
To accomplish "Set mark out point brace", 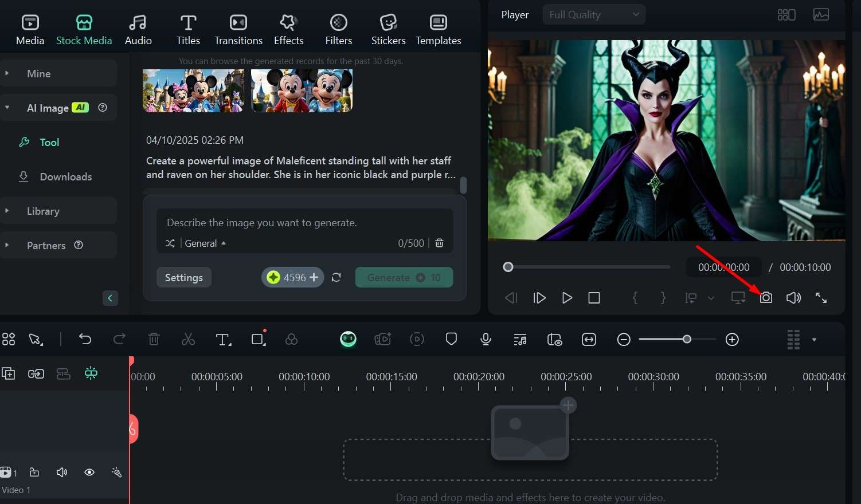I will (x=663, y=298).
